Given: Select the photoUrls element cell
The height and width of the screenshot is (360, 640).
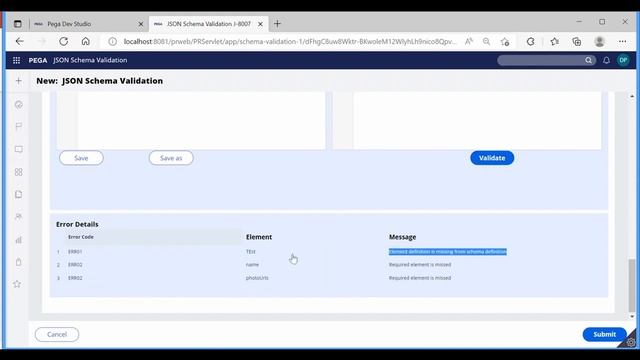Looking at the screenshot, I should tap(257, 278).
